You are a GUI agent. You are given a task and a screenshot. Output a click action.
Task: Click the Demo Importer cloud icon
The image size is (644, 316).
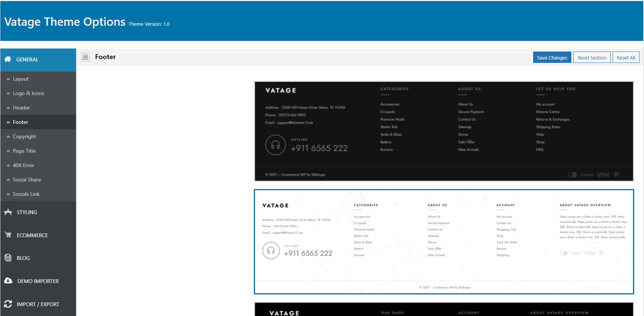[x=8, y=281]
